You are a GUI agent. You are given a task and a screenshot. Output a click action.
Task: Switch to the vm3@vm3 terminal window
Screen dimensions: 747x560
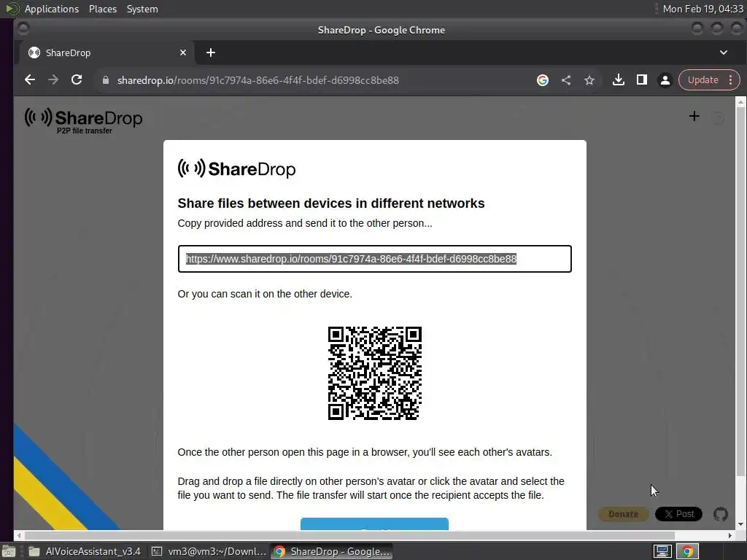(x=209, y=551)
